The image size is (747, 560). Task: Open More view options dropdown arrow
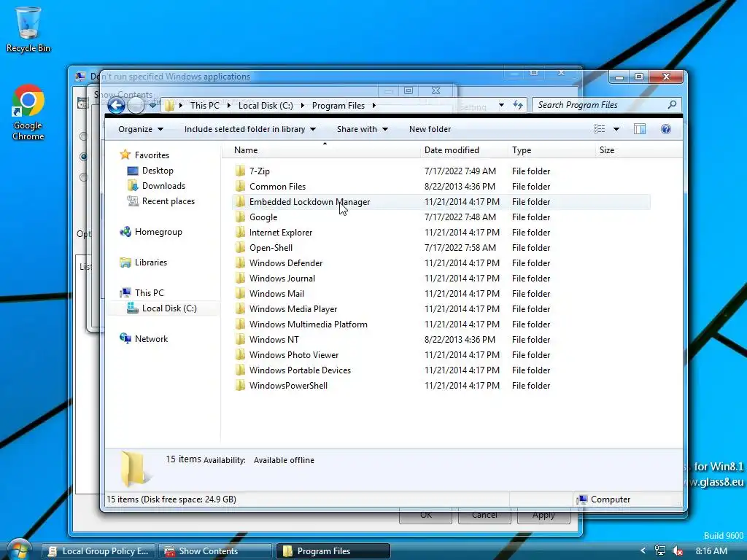tap(616, 129)
